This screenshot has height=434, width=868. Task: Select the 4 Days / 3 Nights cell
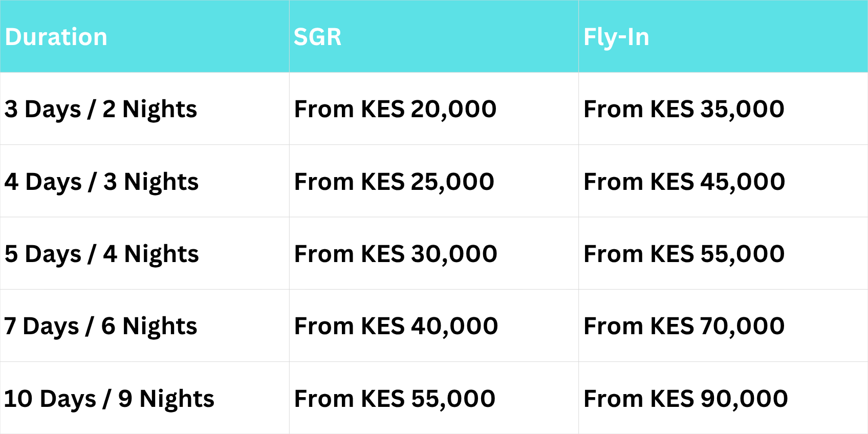101,182
